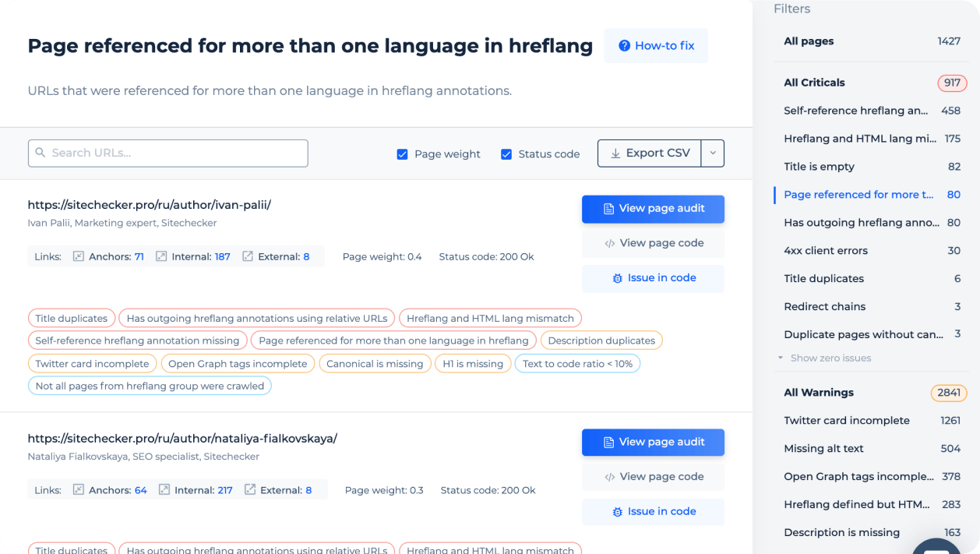The image size is (980, 554).
Task: Click Issue in code for nataliya-fialkovskaya
Action: 653,512
